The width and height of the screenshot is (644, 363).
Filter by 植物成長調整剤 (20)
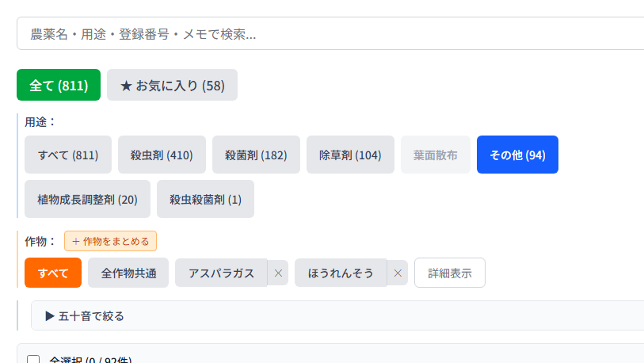coord(87,199)
